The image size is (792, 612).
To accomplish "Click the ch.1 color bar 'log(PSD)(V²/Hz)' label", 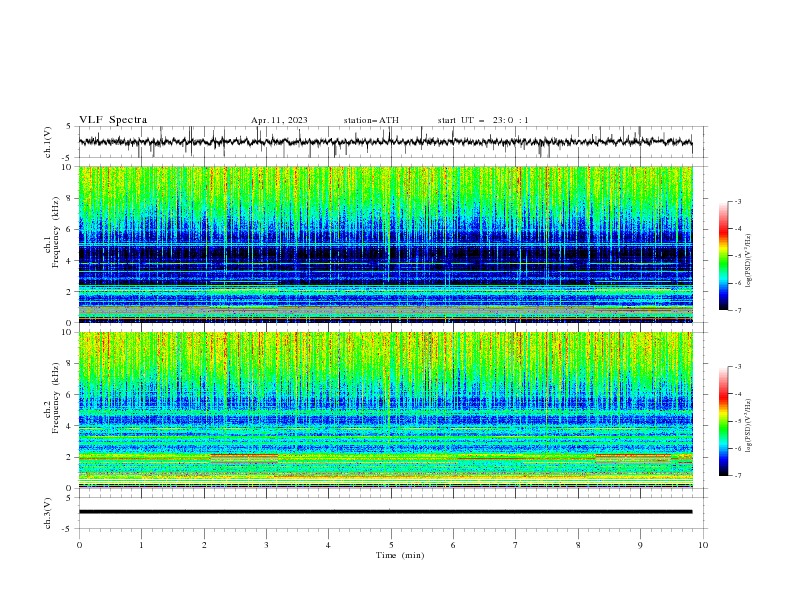I will (749, 261).
